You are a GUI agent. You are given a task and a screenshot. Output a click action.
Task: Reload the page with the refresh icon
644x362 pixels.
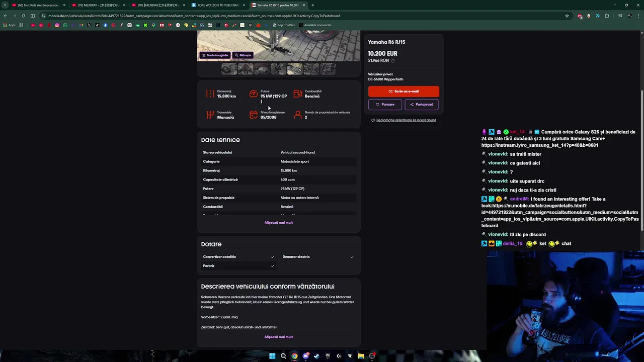(24, 16)
